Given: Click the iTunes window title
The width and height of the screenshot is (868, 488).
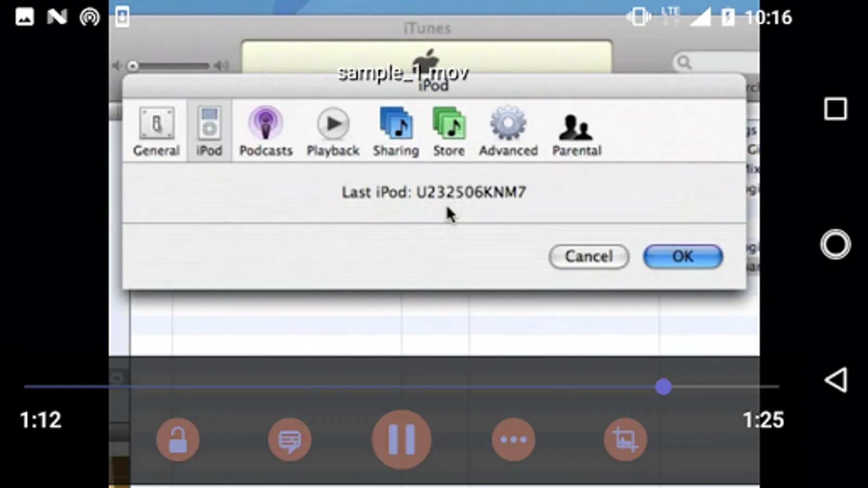Looking at the screenshot, I should click(x=427, y=28).
